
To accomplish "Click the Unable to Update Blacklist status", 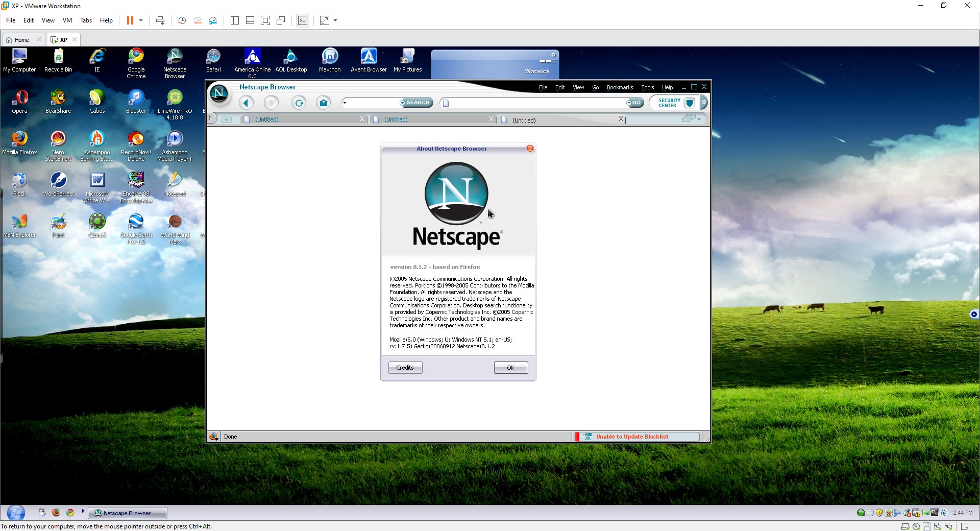I will pyautogui.click(x=637, y=437).
